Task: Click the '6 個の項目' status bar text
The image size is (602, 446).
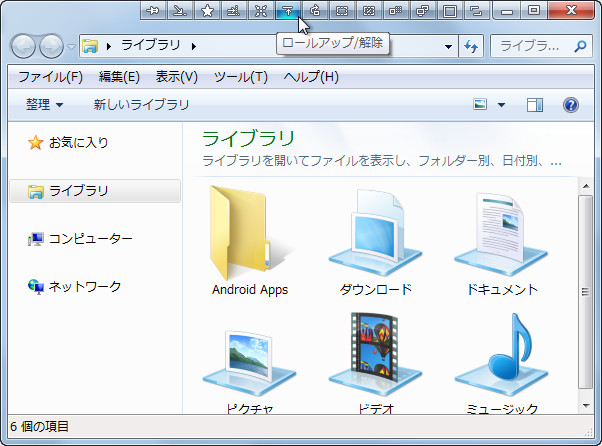Action: pos(40,426)
